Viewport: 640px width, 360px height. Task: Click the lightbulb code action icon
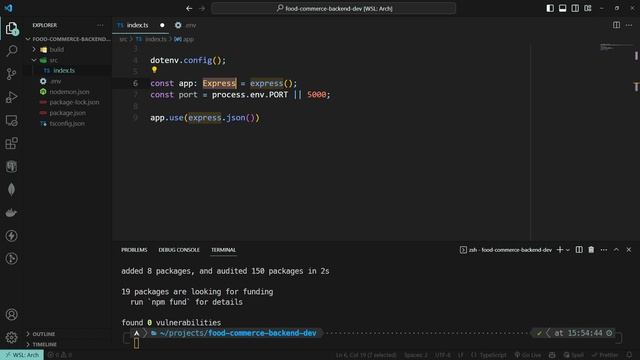[x=154, y=70]
